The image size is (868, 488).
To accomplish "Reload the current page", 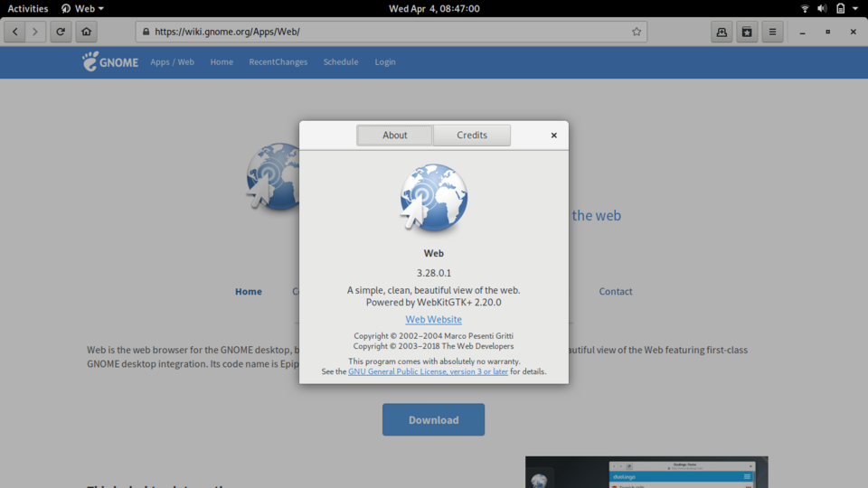I will pyautogui.click(x=61, y=32).
